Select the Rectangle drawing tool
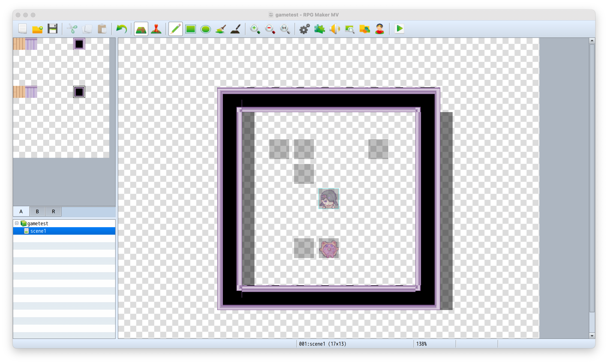 (190, 29)
